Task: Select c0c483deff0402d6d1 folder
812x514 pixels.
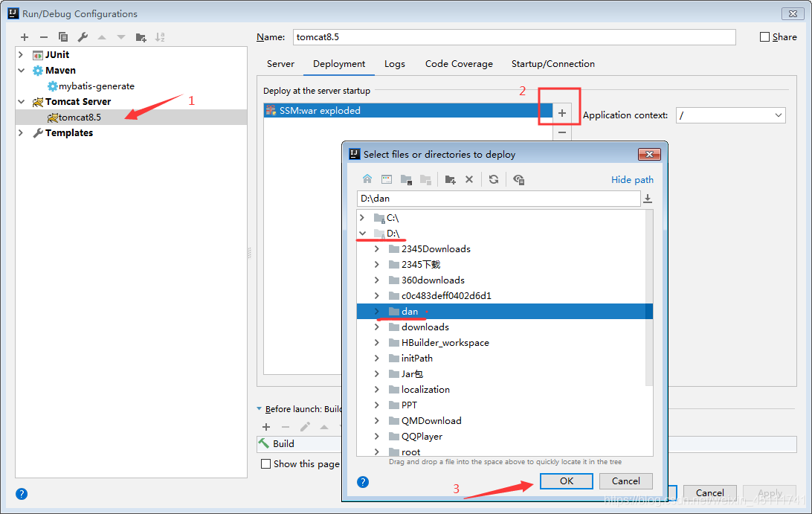Action: click(x=446, y=295)
